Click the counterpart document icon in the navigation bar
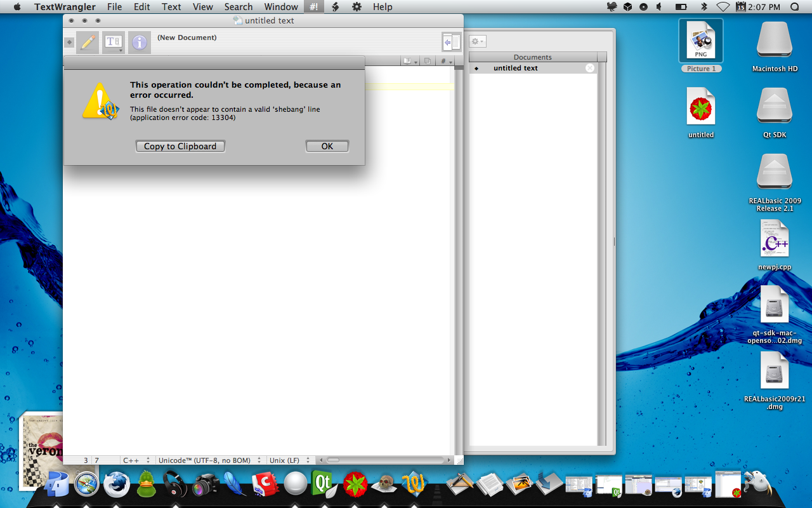This screenshot has width=812, height=508. [428, 61]
